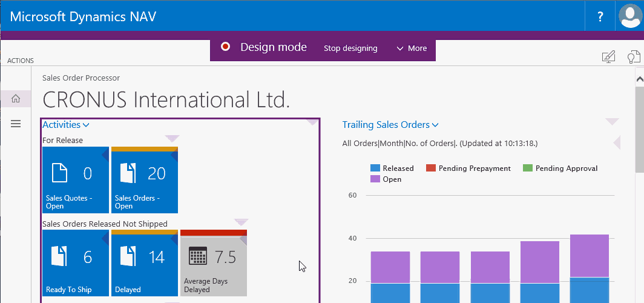
Task: Click the Released legend color swatch
Action: (x=375, y=168)
